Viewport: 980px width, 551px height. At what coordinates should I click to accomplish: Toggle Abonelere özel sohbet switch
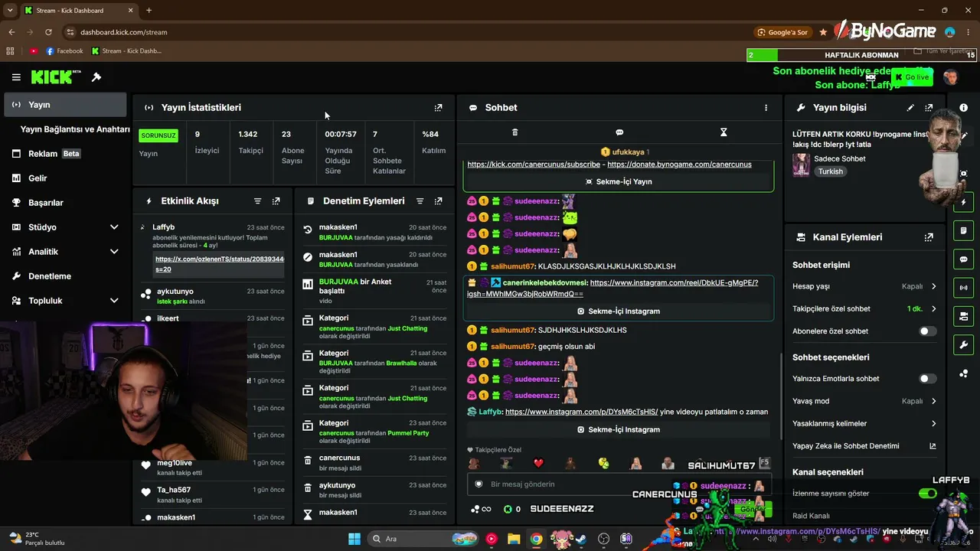(927, 331)
